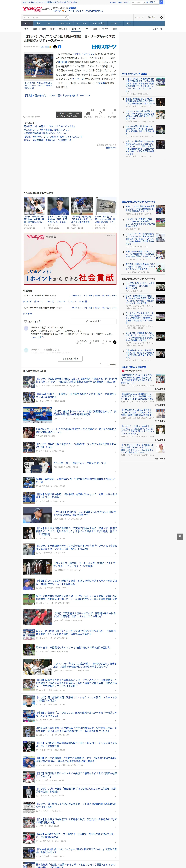The width and height of the screenshot is (186, 868).
Task: Open the ヘルプ link in top bar
Action: [x=127, y=2]
